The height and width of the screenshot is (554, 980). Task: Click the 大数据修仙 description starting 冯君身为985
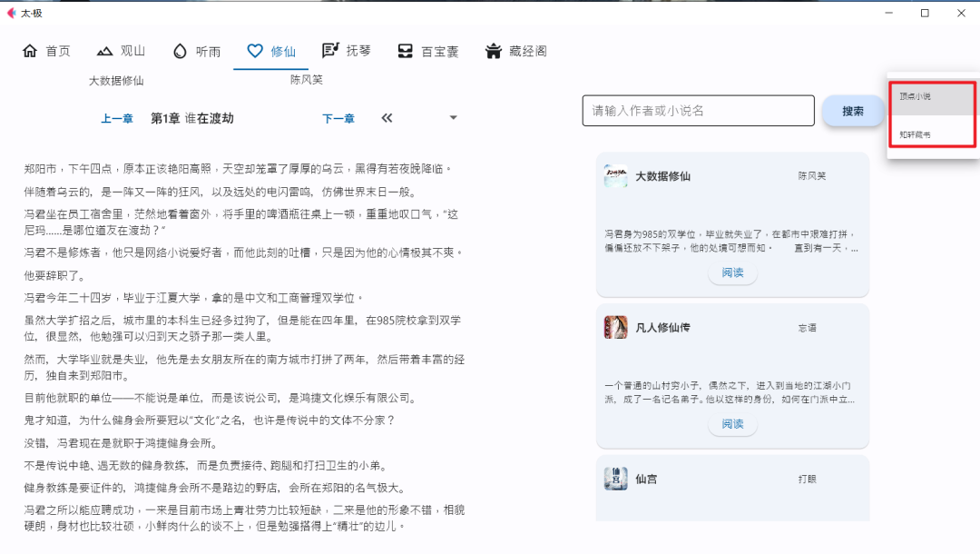731,241
